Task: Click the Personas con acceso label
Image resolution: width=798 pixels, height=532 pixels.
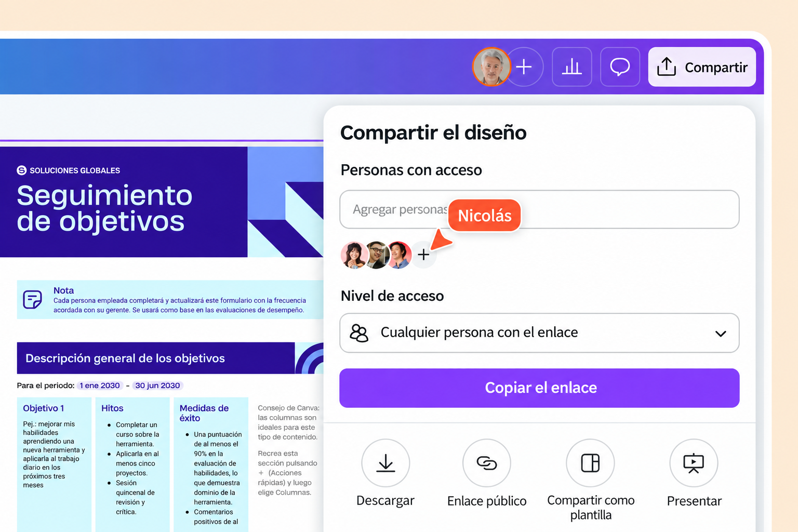Action: pos(411,170)
